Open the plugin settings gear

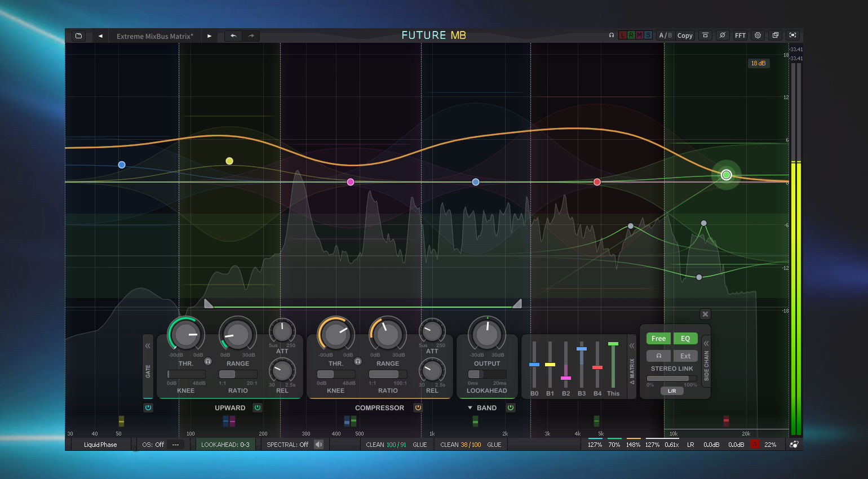758,36
